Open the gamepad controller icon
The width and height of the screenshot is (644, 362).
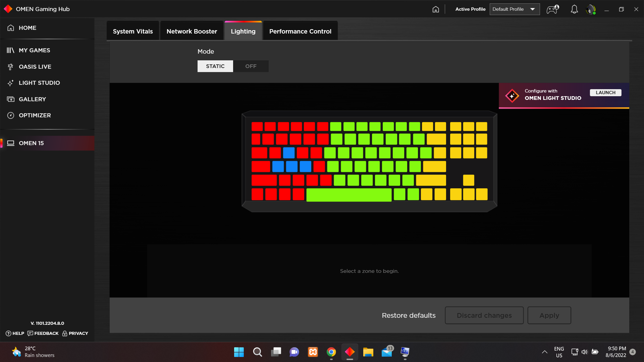point(552,9)
